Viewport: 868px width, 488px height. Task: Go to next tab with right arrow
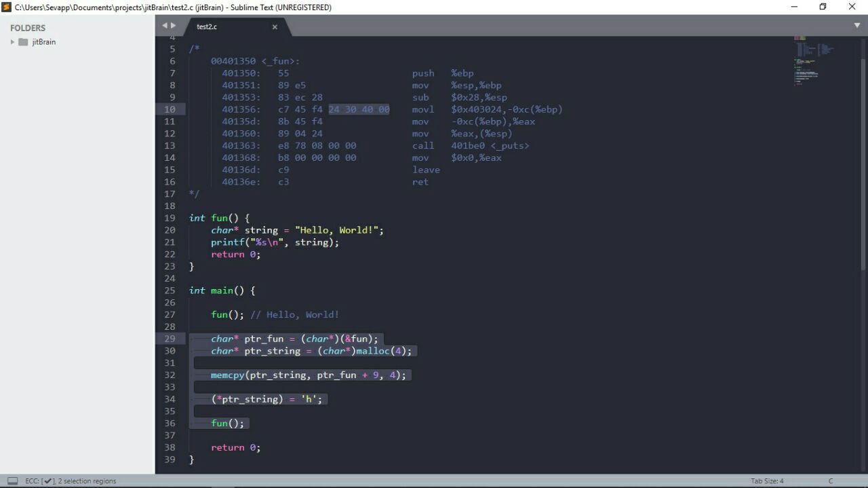[x=173, y=26]
